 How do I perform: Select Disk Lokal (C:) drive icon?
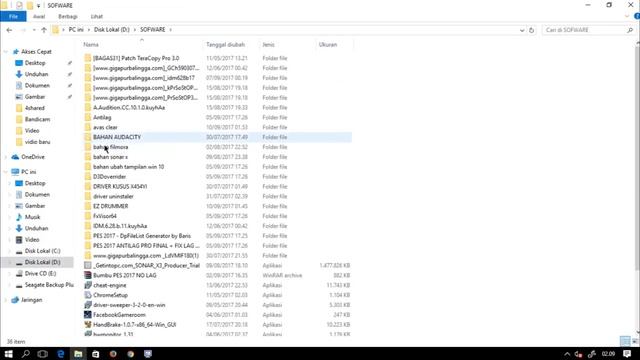click(x=19, y=251)
